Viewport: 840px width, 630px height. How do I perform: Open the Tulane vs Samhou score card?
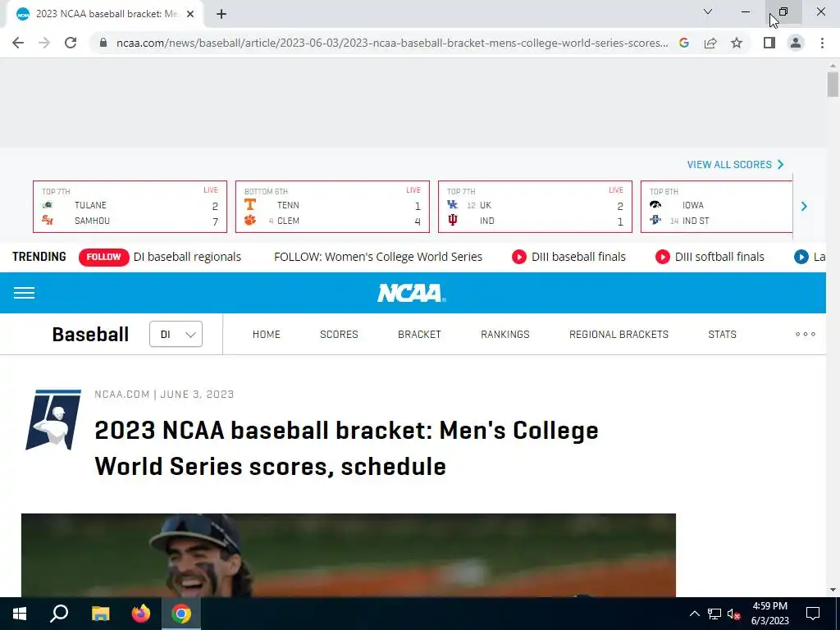[x=130, y=207]
